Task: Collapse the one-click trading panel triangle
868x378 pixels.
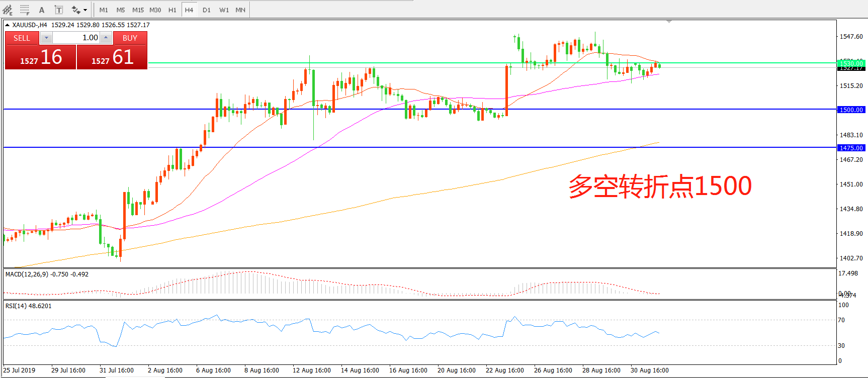Action: [x=8, y=25]
